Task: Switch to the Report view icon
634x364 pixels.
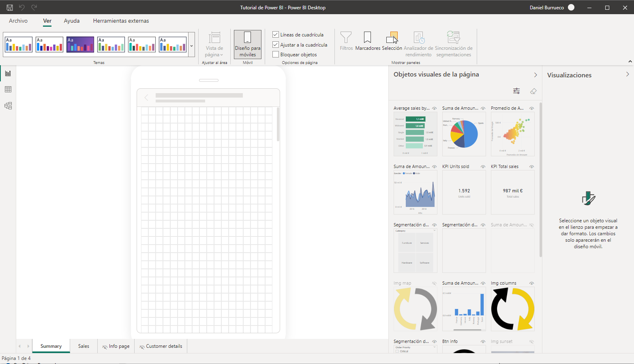Action: [8, 73]
